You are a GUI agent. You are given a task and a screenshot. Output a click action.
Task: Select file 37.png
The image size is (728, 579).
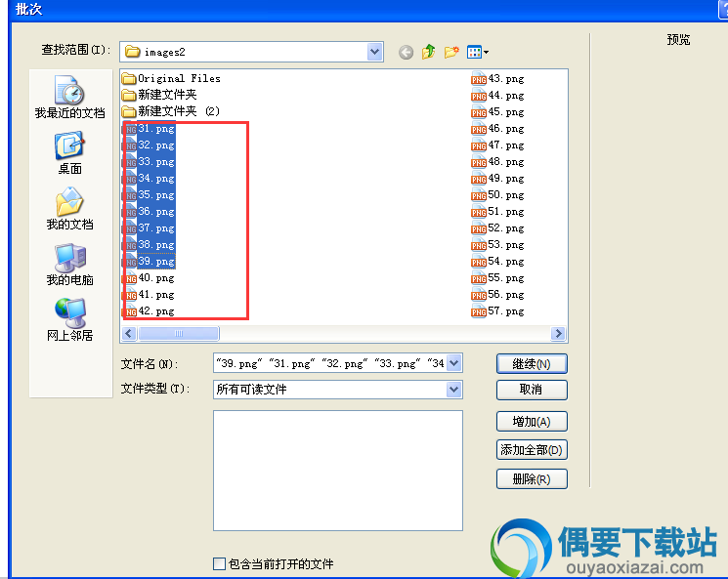pyautogui.click(x=150, y=228)
